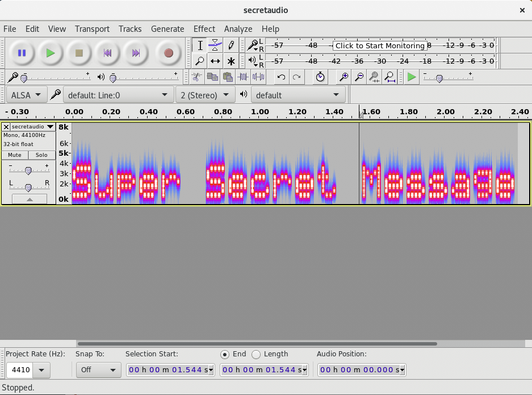Start playback with the Play button

point(51,53)
